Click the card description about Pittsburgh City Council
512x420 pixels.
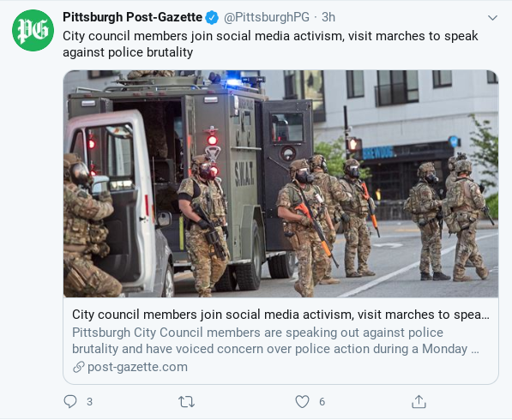tap(275, 340)
